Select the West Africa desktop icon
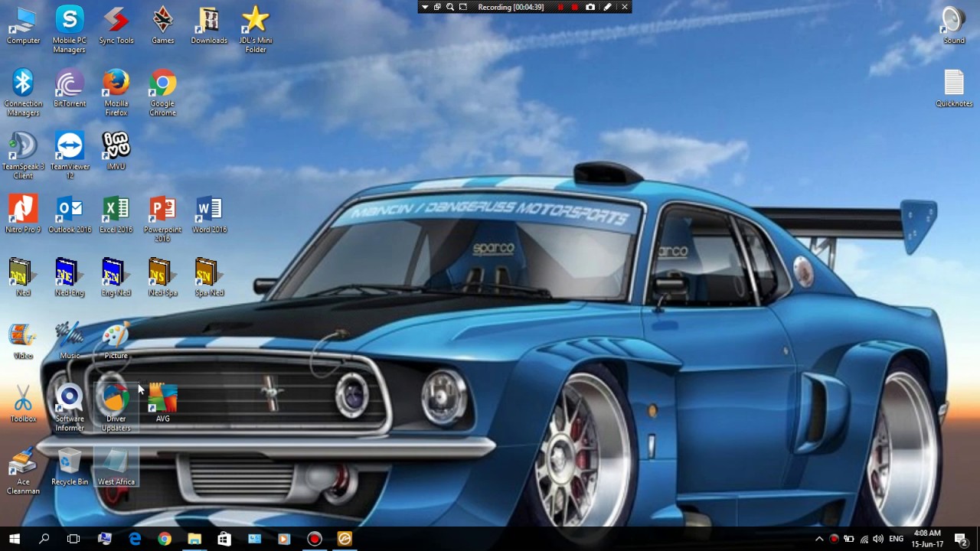980x551 pixels. pos(116,466)
